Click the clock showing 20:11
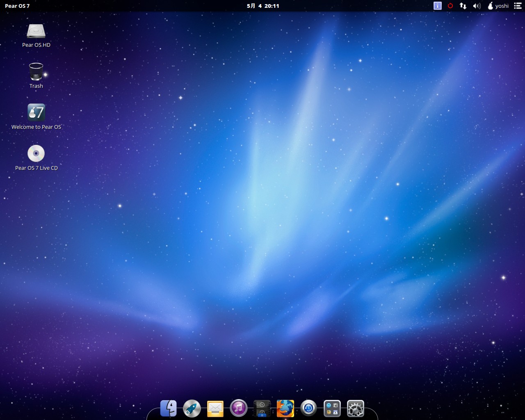The height and width of the screenshot is (420, 525). pos(263,6)
